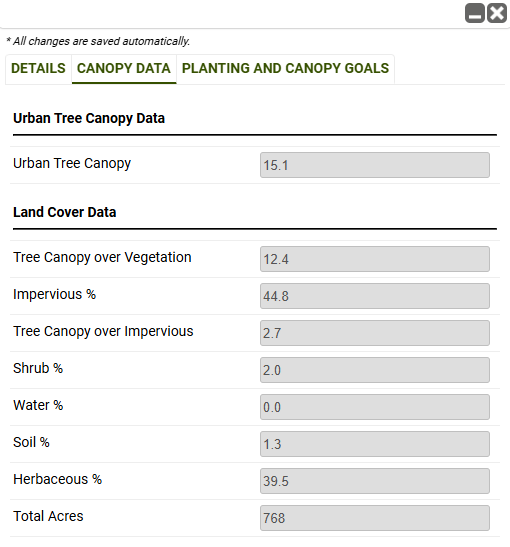Click the Urban Tree Canopy field
This screenshot has width=510, height=547.
[375, 165]
